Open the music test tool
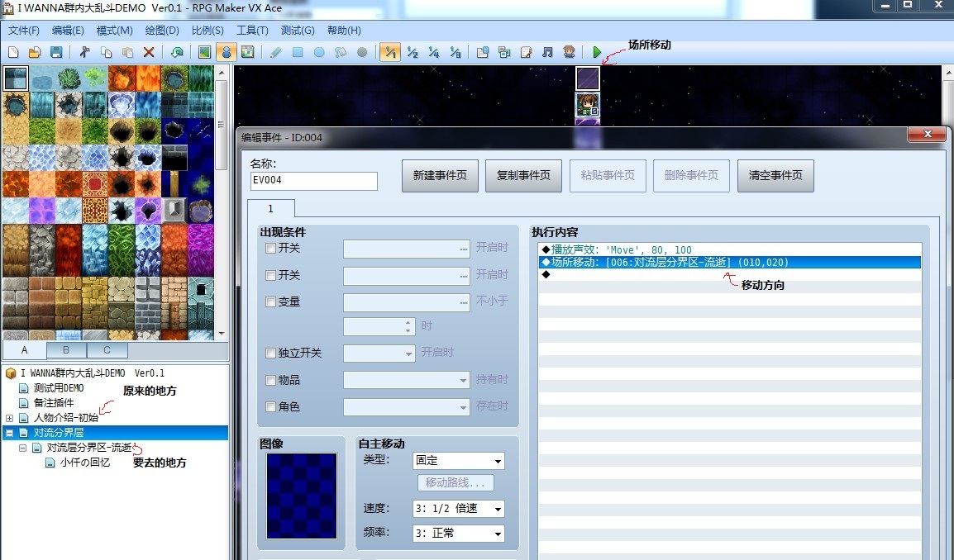Image resolution: width=954 pixels, height=560 pixels. click(546, 52)
